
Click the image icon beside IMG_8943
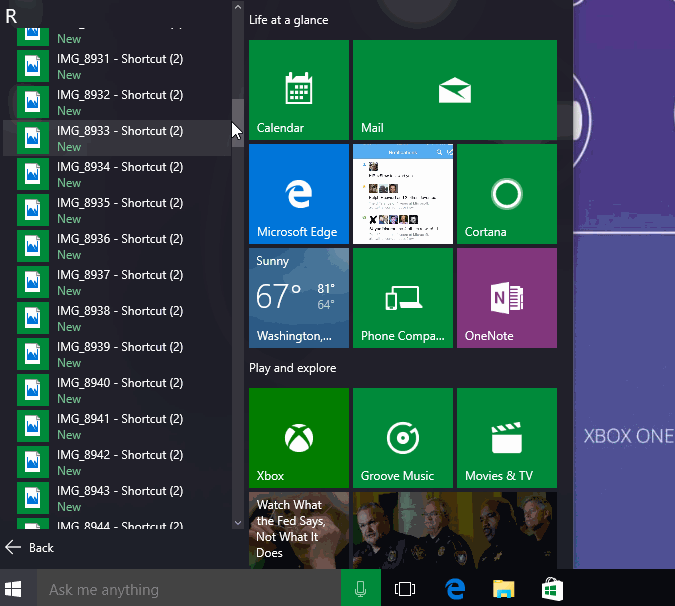(x=33, y=498)
